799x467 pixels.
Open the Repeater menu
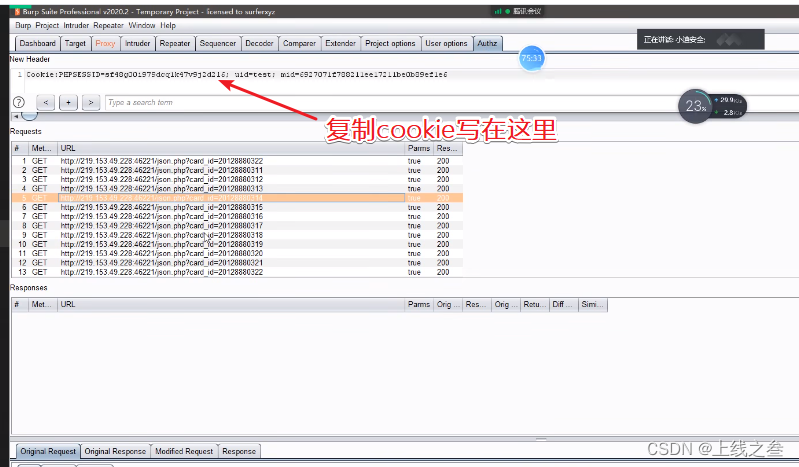[x=108, y=25]
